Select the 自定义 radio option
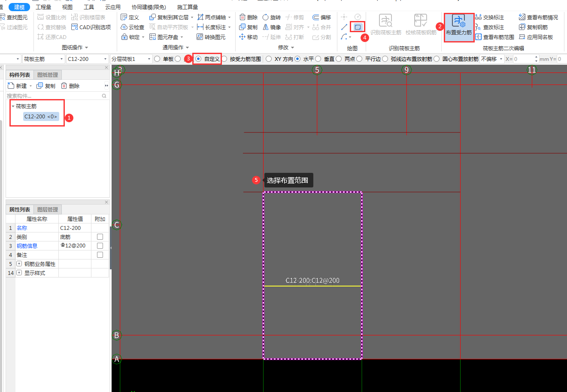This screenshot has width=567, height=392. click(198, 59)
